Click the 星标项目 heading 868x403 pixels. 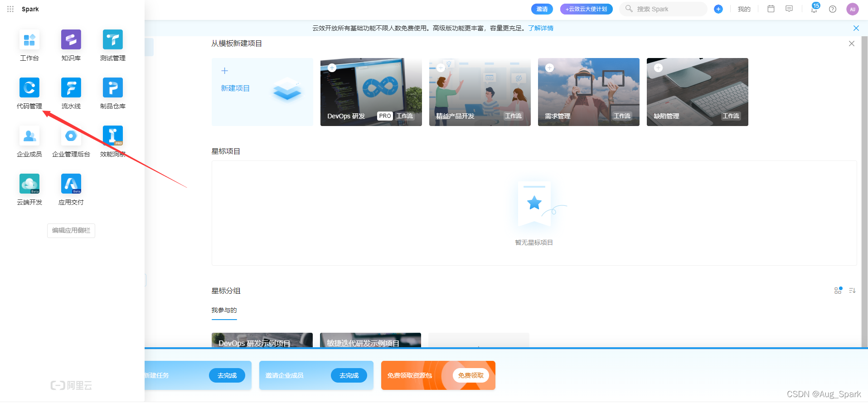tap(226, 151)
